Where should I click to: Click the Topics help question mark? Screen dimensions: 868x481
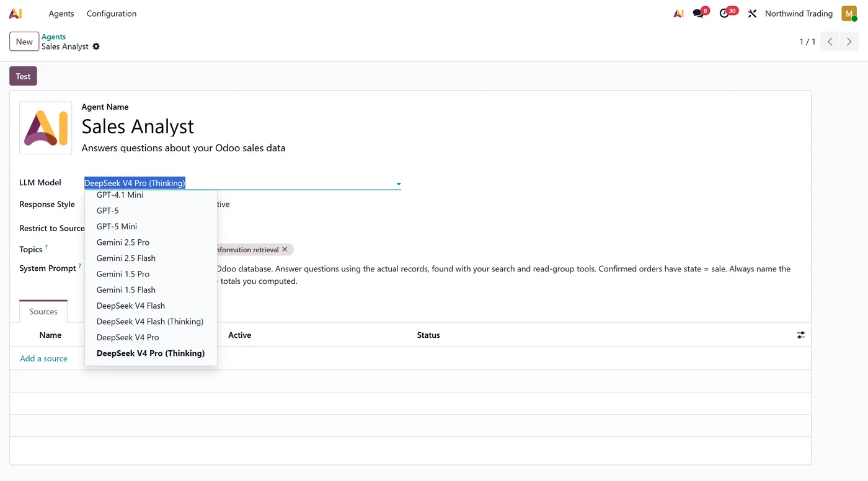(x=46, y=247)
